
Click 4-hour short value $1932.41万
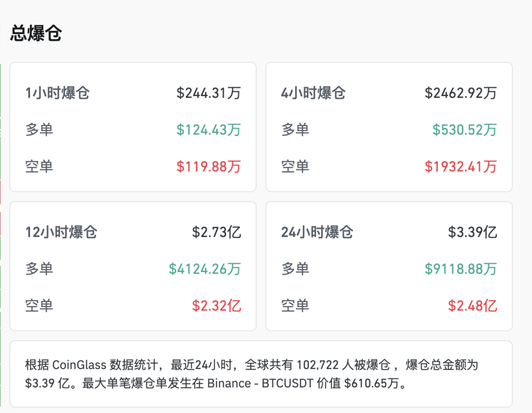tap(461, 167)
